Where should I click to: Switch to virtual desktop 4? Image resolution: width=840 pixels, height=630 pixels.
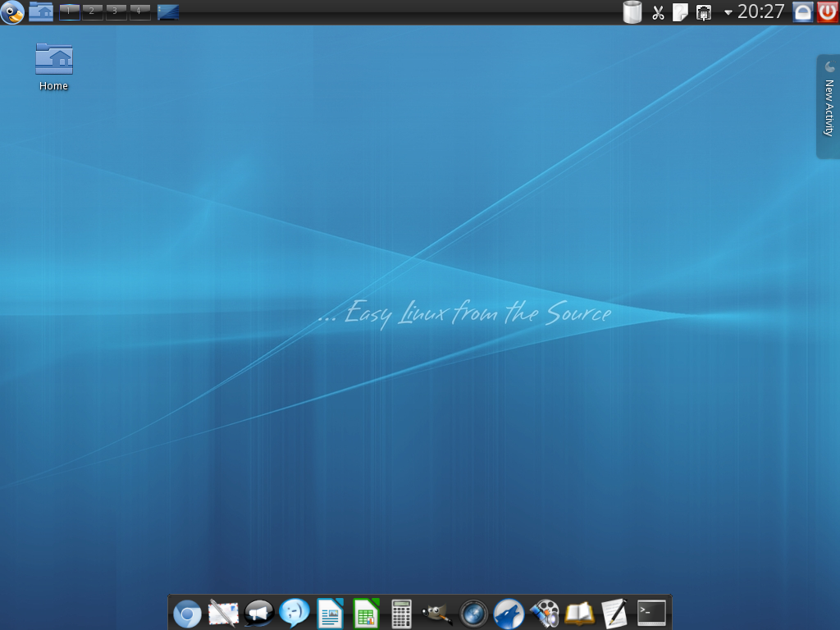[139, 11]
